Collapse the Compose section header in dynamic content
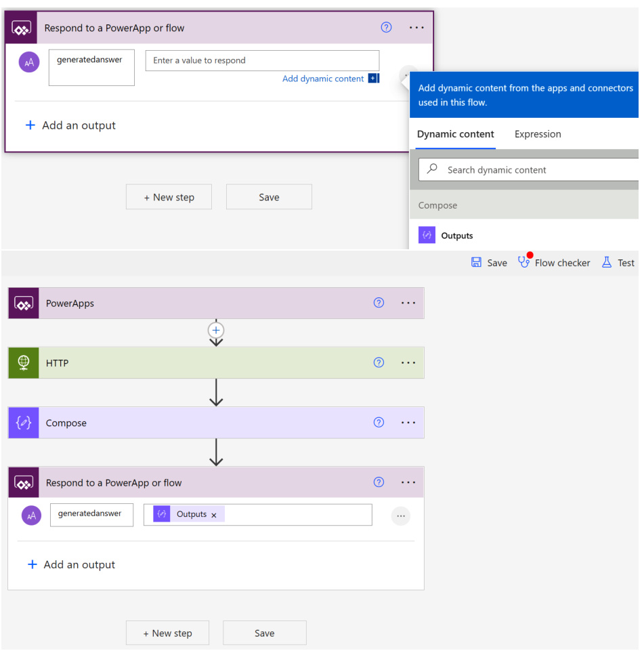The width and height of the screenshot is (644, 653). 524,205
